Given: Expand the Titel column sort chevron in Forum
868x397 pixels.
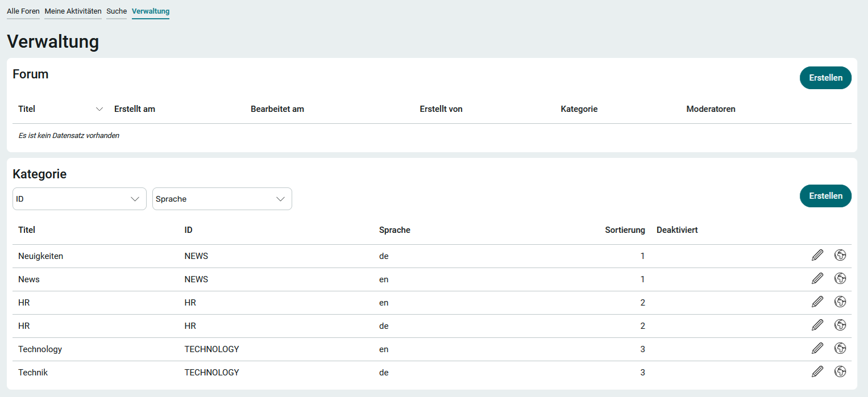Looking at the screenshot, I should (x=100, y=109).
